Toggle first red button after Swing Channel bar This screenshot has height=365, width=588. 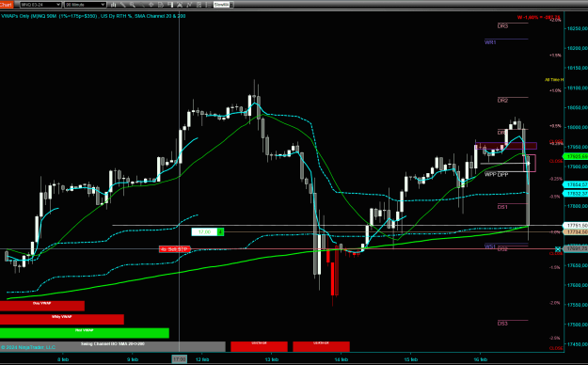pos(259,346)
